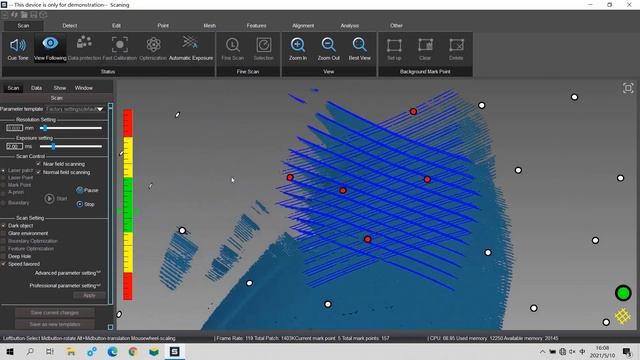Adjust the Resolution Setting slider

pyautogui.click(x=71, y=128)
